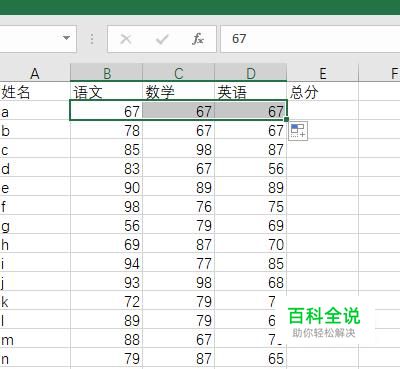Click empty 总分 cell in row a
400x369 pixels.
323,110
